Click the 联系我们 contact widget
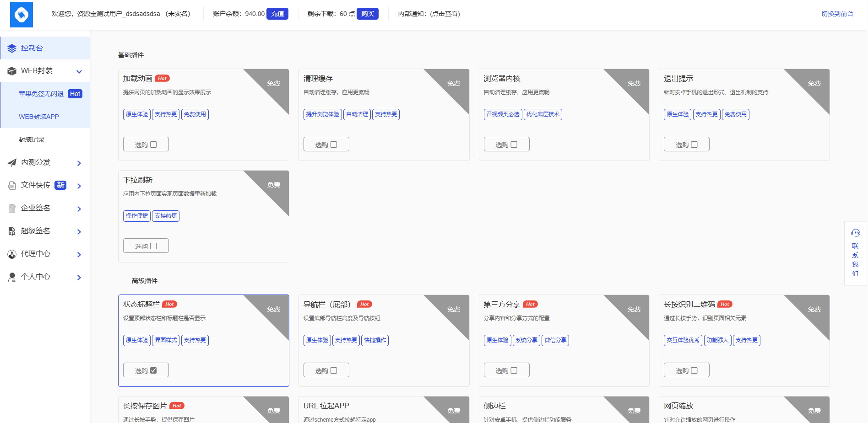 855,253
